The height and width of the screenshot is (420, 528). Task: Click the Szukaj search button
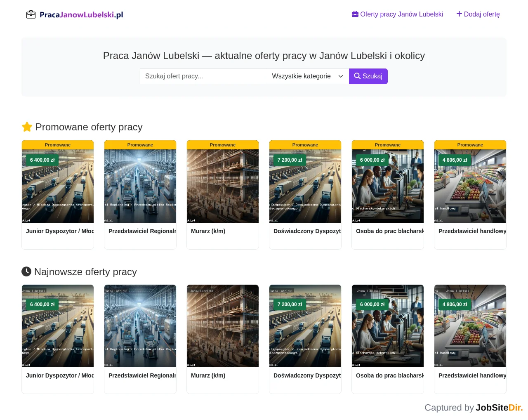tap(368, 76)
